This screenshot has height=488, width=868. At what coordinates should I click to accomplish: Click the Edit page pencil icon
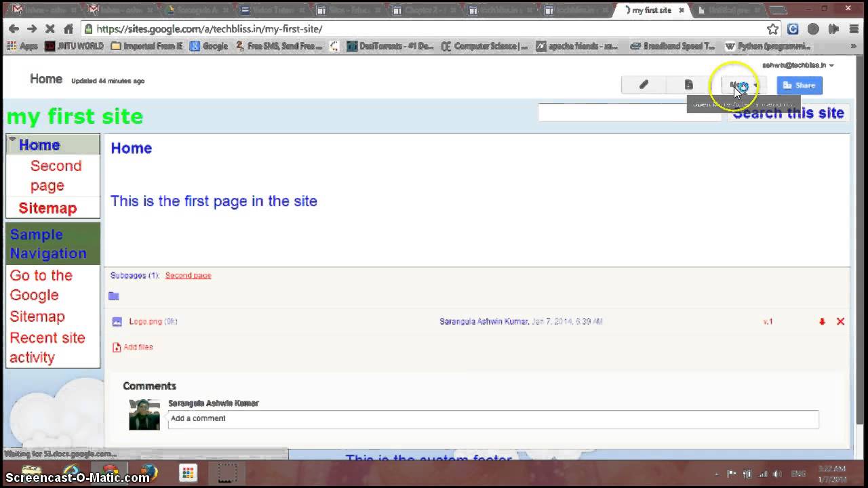tap(644, 85)
